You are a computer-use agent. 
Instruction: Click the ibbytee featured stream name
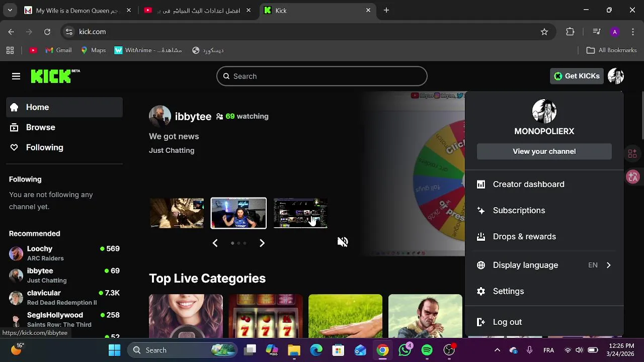(x=193, y=117)
